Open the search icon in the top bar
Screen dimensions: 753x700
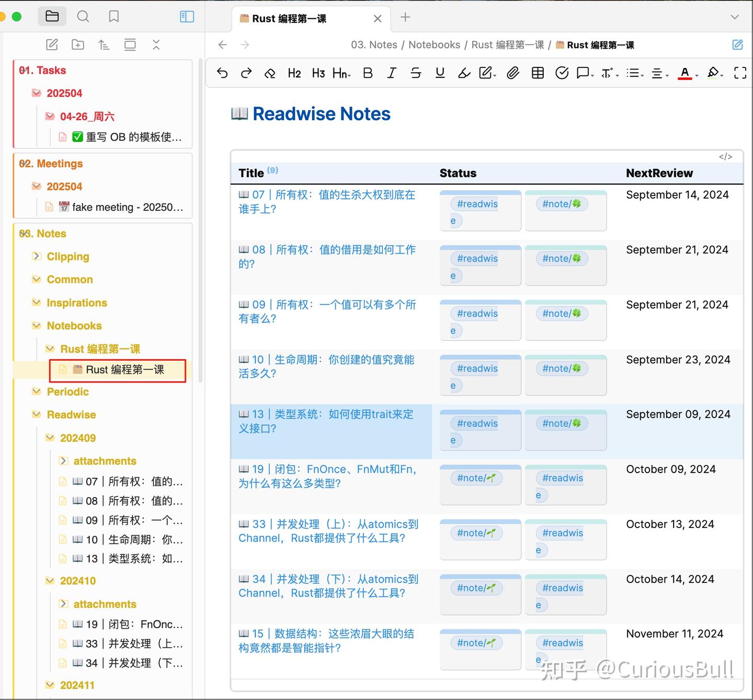point(83,16)
